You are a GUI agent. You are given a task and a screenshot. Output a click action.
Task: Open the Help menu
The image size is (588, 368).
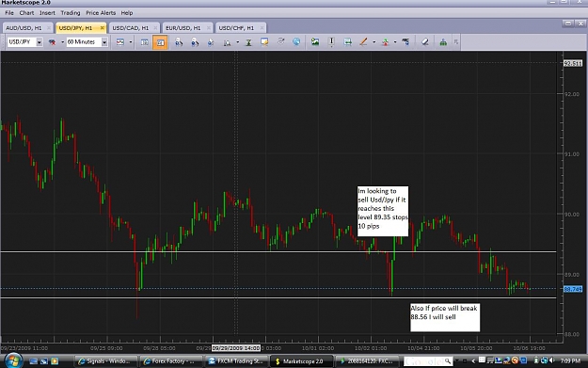coord(127,13)
